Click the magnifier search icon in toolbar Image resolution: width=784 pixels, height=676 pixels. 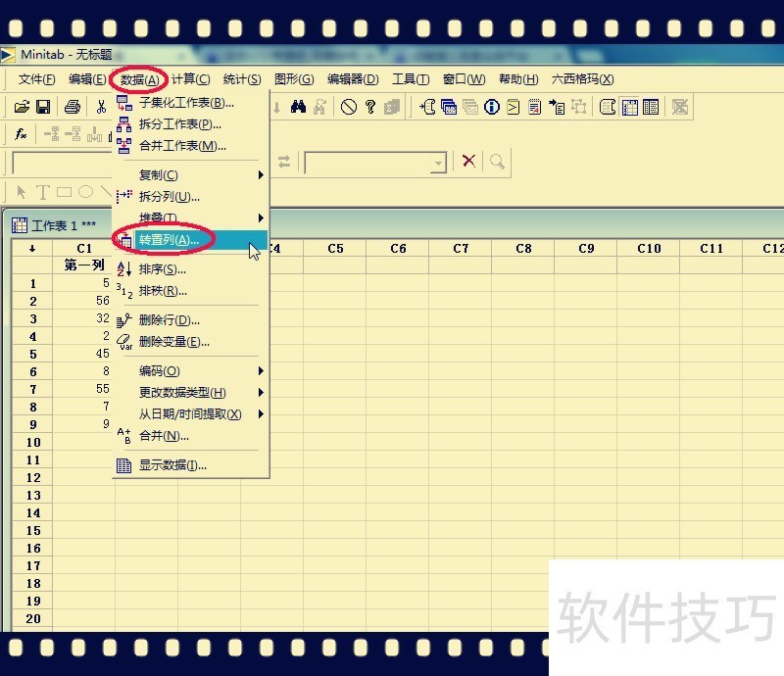497,161
